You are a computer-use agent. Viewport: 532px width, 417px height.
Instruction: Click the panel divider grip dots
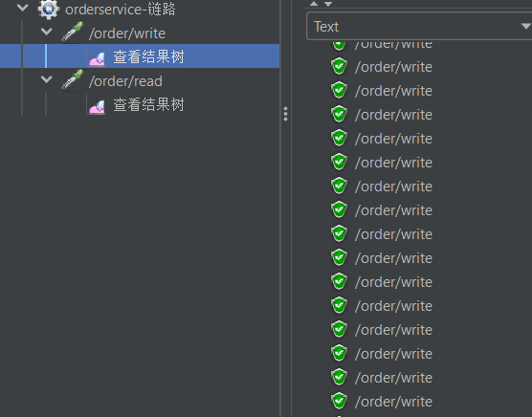[286, 114]
